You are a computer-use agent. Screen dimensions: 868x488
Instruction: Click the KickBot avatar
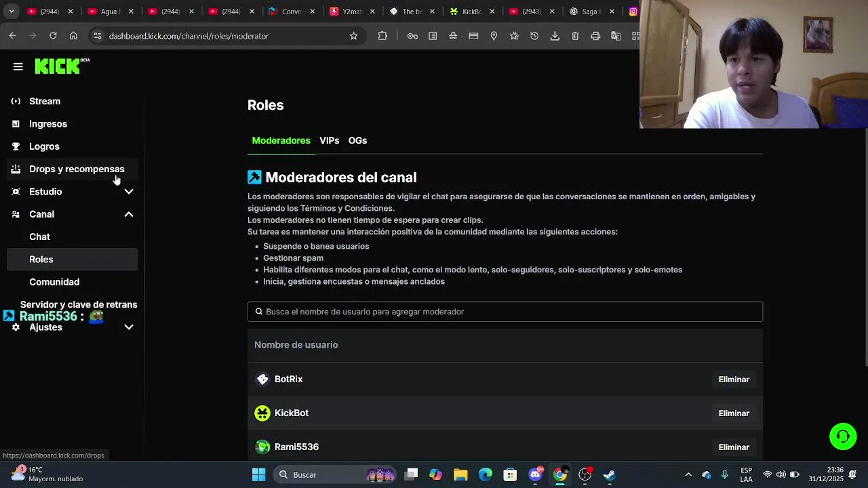click(262, 413)
